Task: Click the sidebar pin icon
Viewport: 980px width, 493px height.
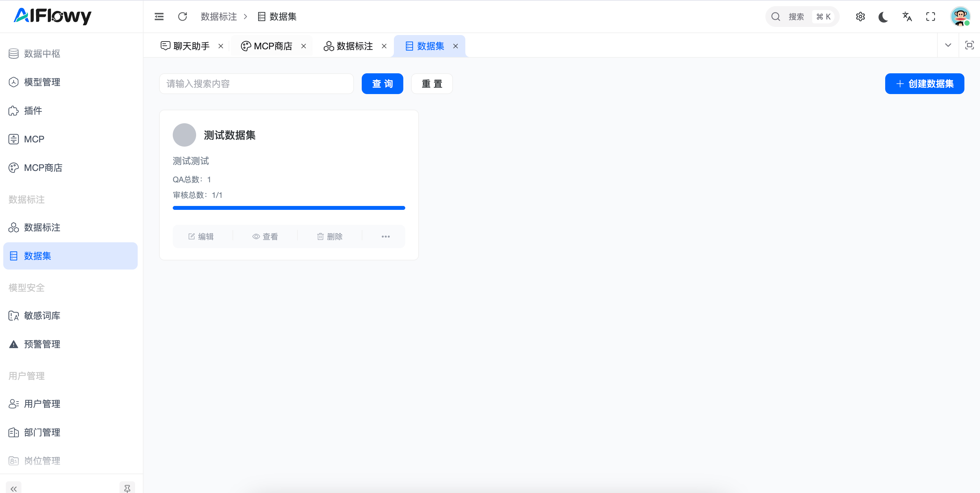Action: coord(127,488)
